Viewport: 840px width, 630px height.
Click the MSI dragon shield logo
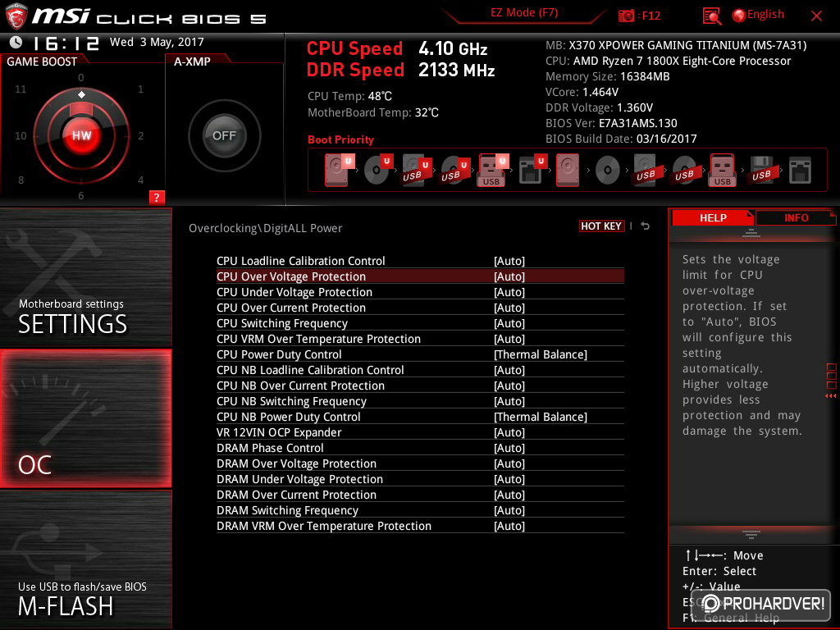16,16
